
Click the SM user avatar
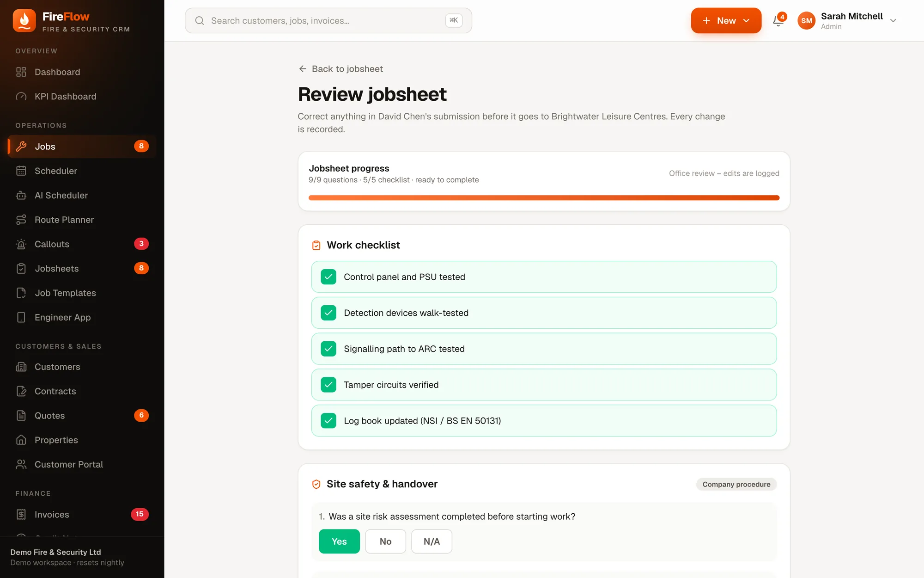coord(807,21)
